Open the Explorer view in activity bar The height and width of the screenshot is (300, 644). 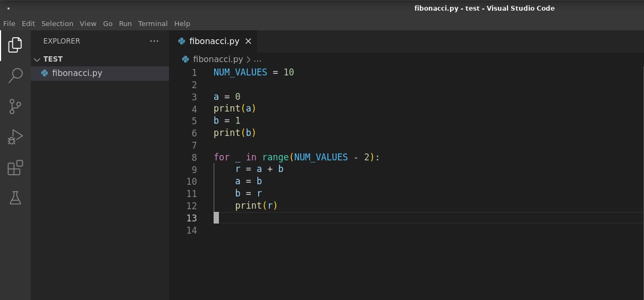pos(15,45)
